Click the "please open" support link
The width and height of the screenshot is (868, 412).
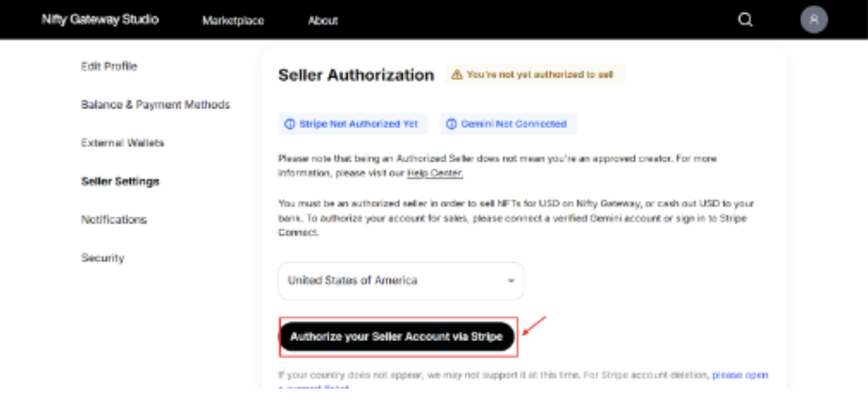click(740, 375)
